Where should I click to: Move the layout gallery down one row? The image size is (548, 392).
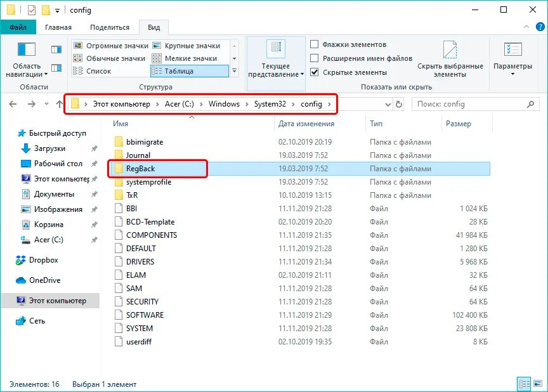pyautogui.click(x=234, y=59)
